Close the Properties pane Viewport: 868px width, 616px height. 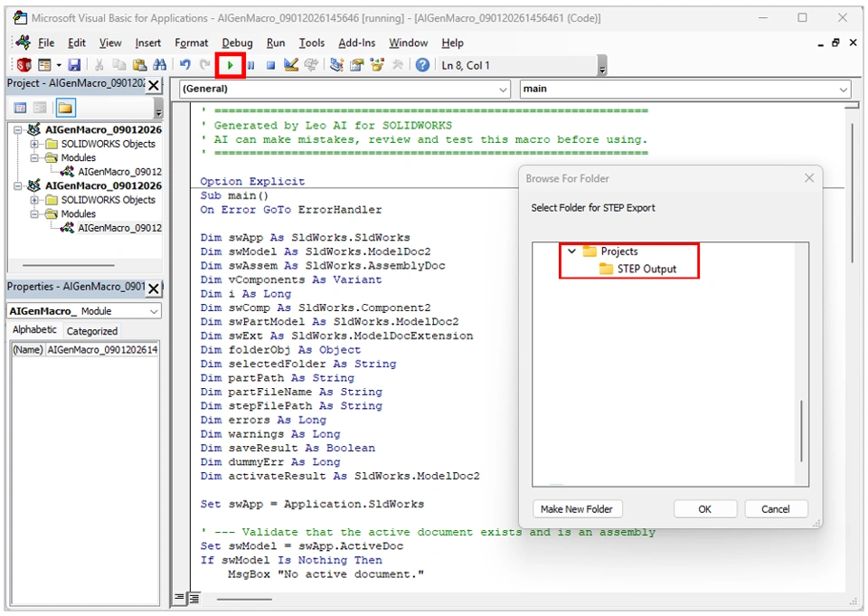154,288
